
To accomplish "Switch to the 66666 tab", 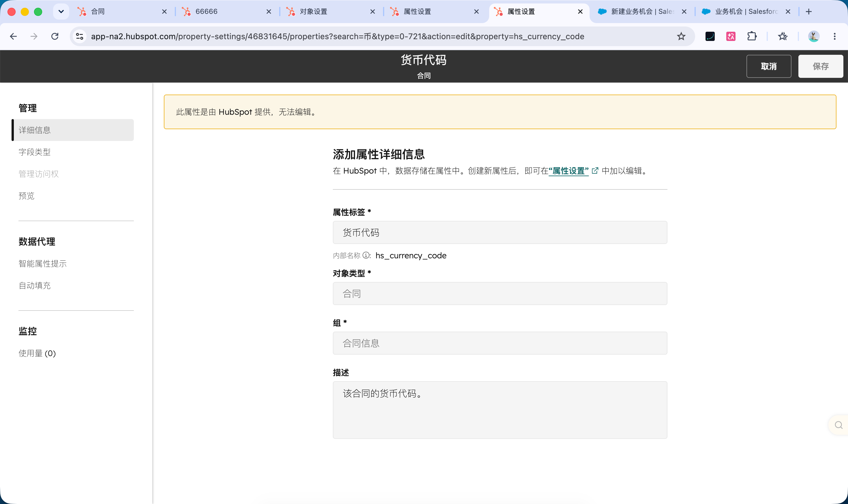I will tap(227, 12).
